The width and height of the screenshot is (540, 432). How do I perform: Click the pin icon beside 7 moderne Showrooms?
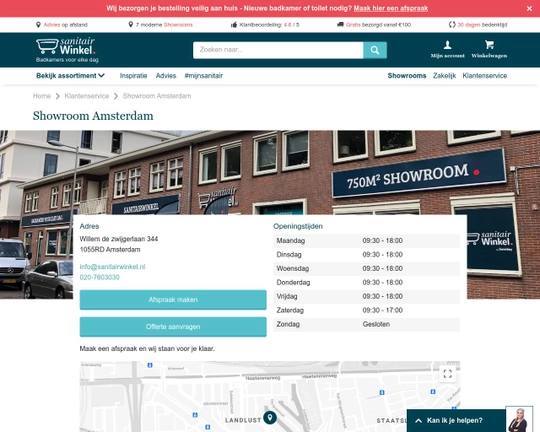click(x=131, y=24)
